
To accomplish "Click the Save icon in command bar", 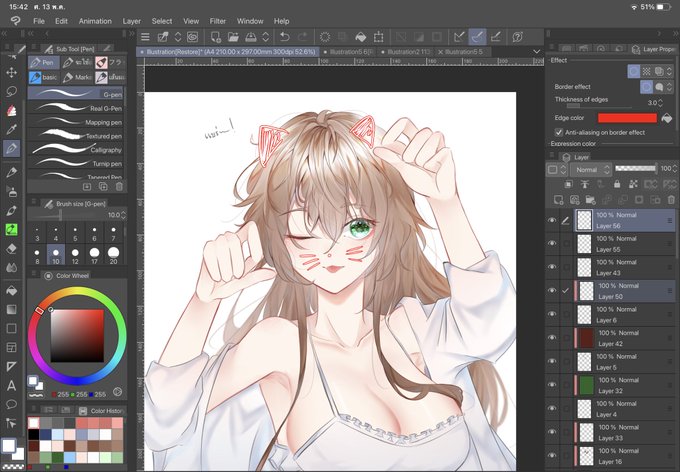I will [251, 37].
